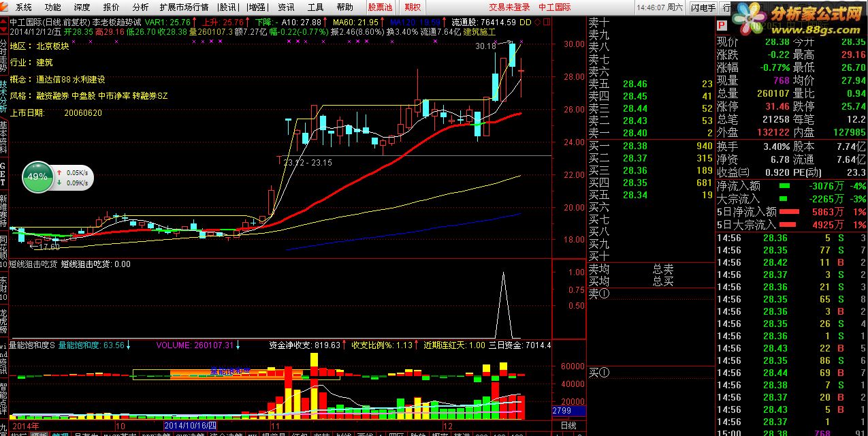
Task: Open the 帮助 menu
Action: coord(344,7)
